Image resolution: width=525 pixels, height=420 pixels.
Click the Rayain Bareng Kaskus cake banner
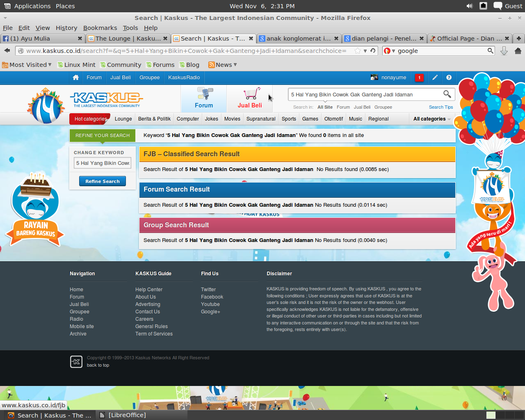[35, 209]
